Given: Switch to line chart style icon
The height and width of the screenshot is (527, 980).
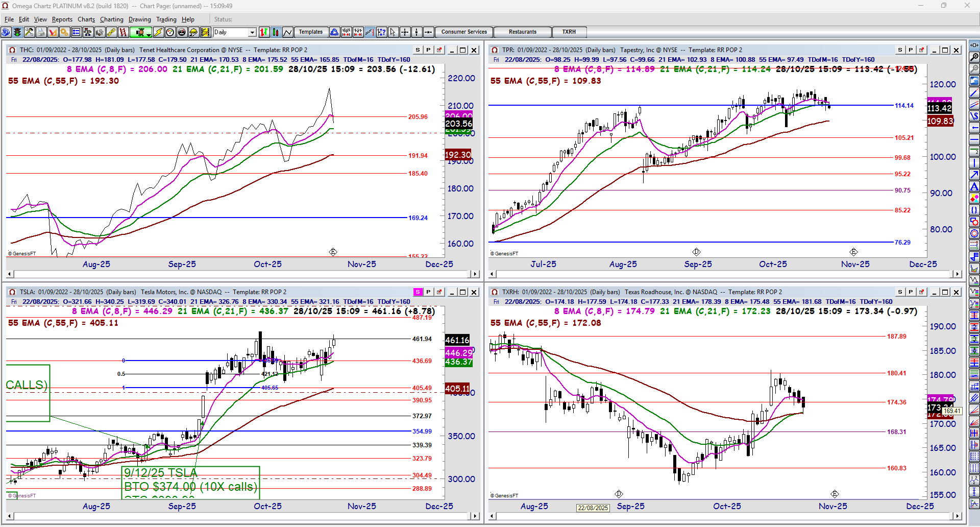Looking at the screenshot, I should (287, 32).
